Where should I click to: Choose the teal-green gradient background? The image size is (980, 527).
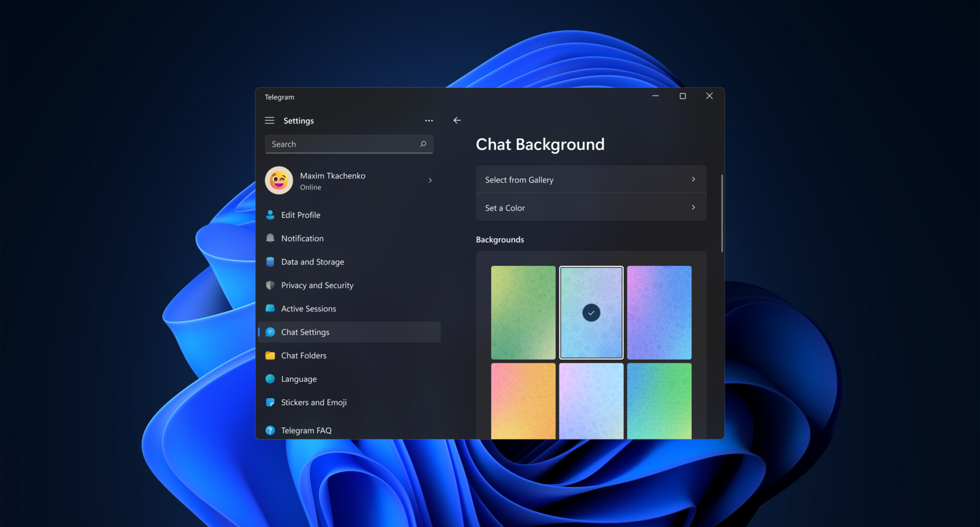tap(659, 401)
